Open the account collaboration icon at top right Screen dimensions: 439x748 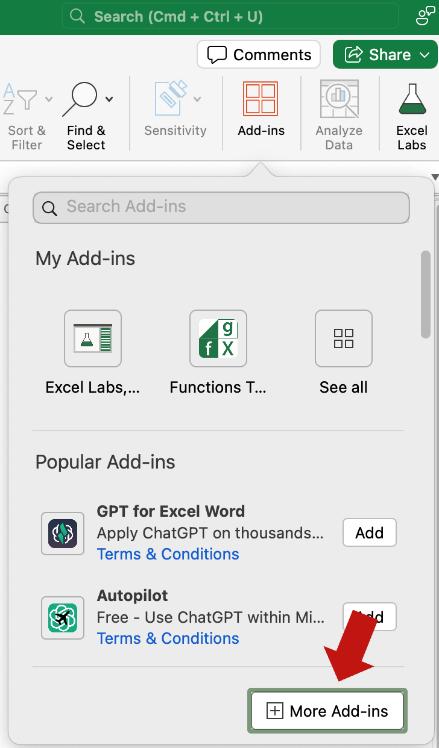(425, 16)
